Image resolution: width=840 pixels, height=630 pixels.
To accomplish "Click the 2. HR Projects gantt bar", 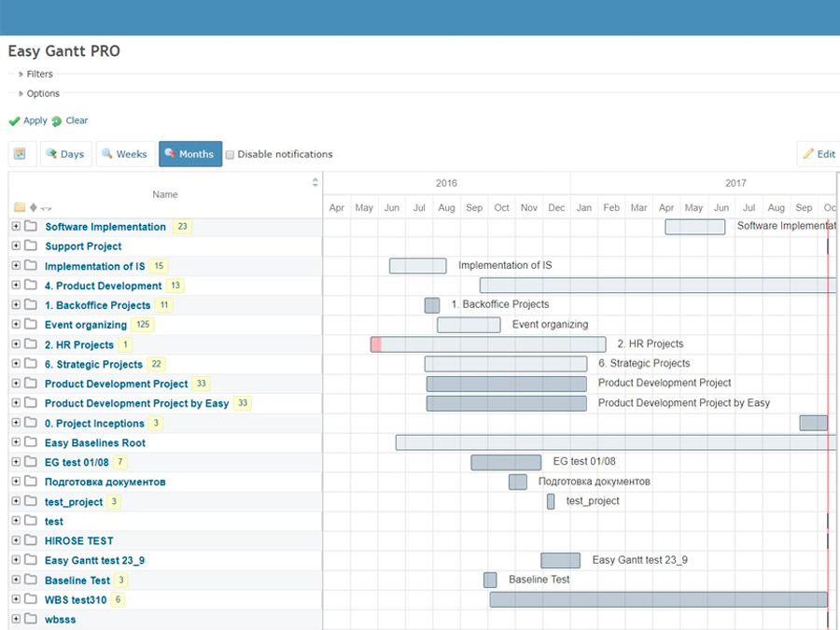I will (x=488, y=344).
